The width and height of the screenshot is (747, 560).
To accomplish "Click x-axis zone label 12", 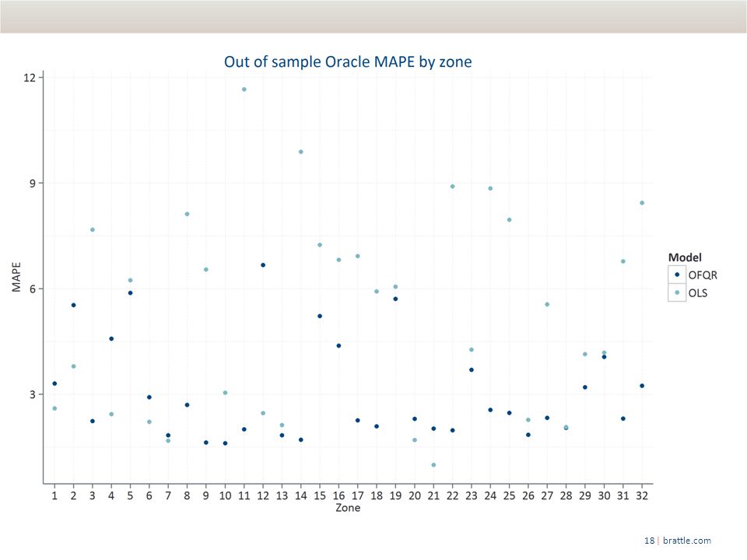I will (x=263, y=495).
